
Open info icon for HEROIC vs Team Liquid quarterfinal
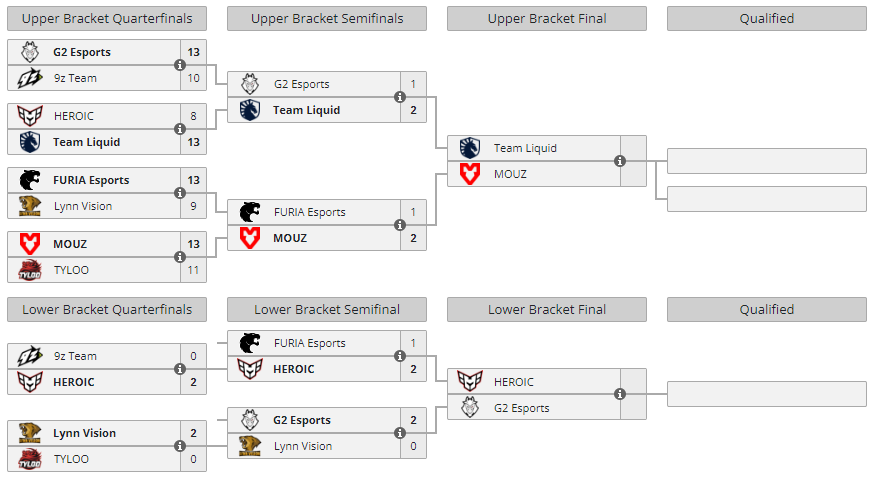180,129
